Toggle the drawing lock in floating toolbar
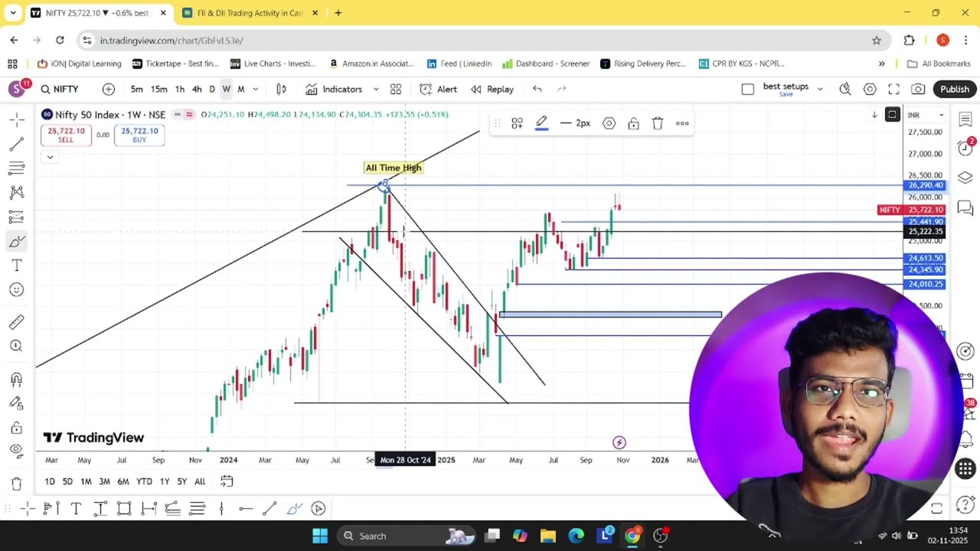Screen dimensions: 980x551 click(x=633, y=123)
